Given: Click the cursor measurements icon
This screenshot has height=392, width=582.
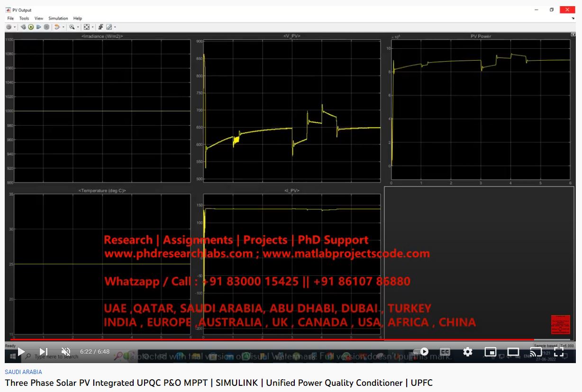Looking at the screenshot, I should pos(109,27).
